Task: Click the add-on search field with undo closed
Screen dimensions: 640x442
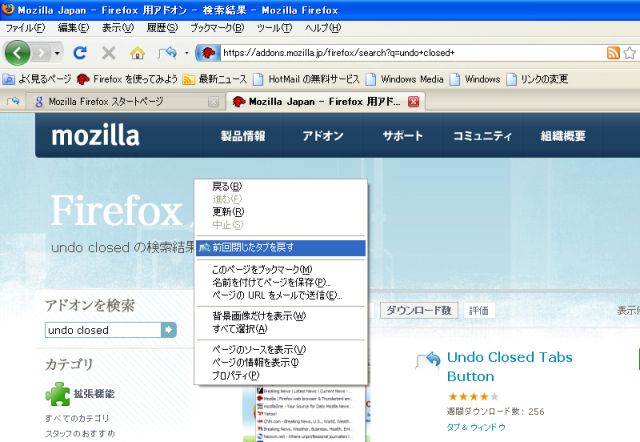Action: 103,330
